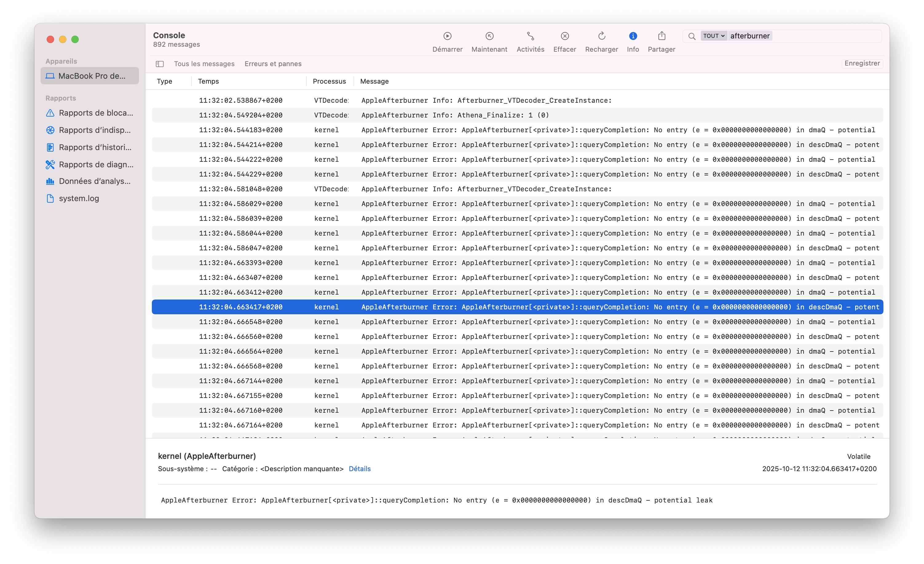Viewport: 924px width, 564px height.
Task: Open the Activités toolbar icon
Action: click(530, 36)
